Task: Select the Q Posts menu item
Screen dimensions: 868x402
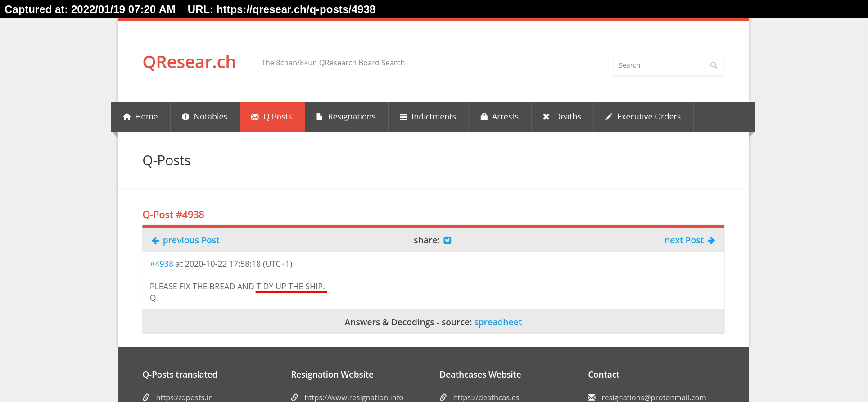Action: [272, 117]
